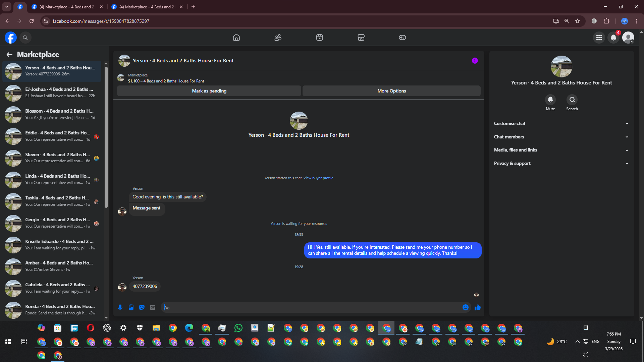644x362 pixels.
Task: Switch to first Marketplace browser tab
Action: pos(67,7)
